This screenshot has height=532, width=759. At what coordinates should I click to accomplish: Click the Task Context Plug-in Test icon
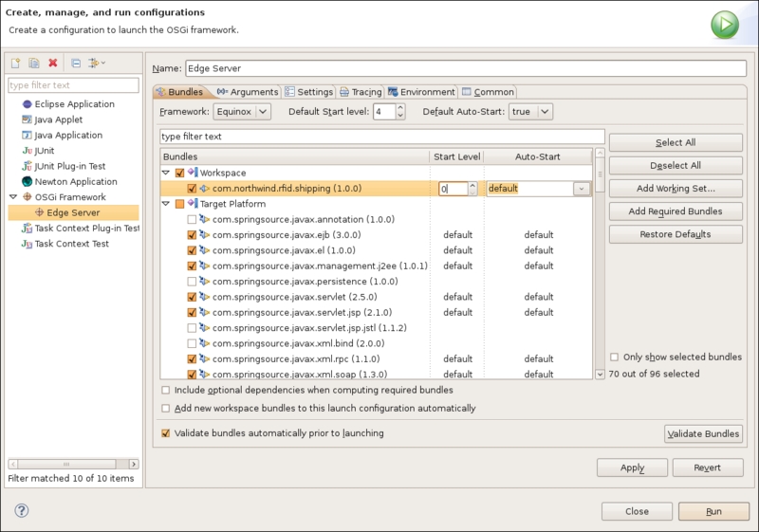28,228
